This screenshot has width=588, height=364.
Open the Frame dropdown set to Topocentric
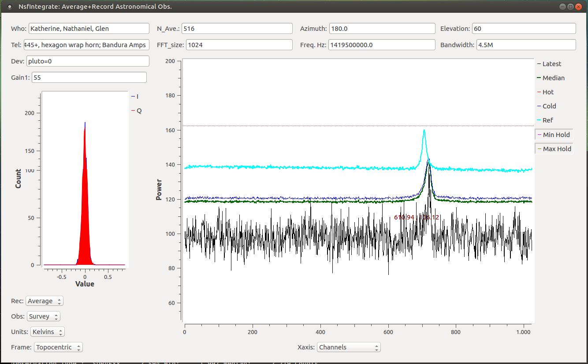point(58,347)
